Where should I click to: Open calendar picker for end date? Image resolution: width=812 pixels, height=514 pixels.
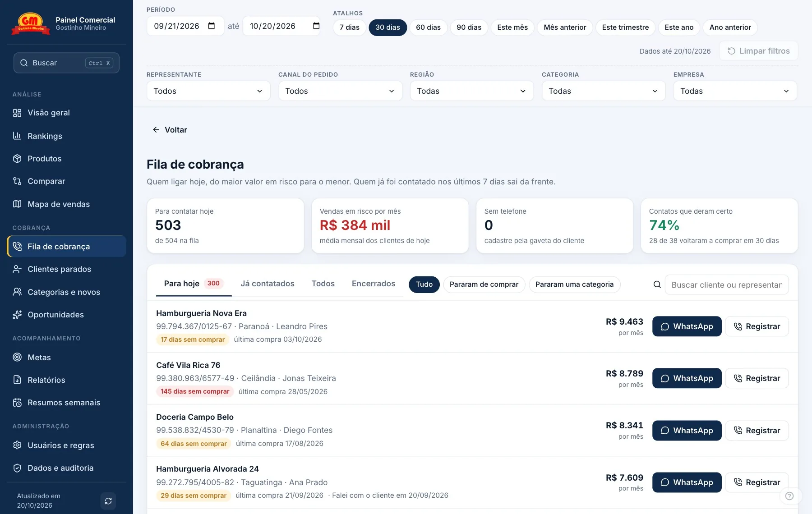[316, 26]
